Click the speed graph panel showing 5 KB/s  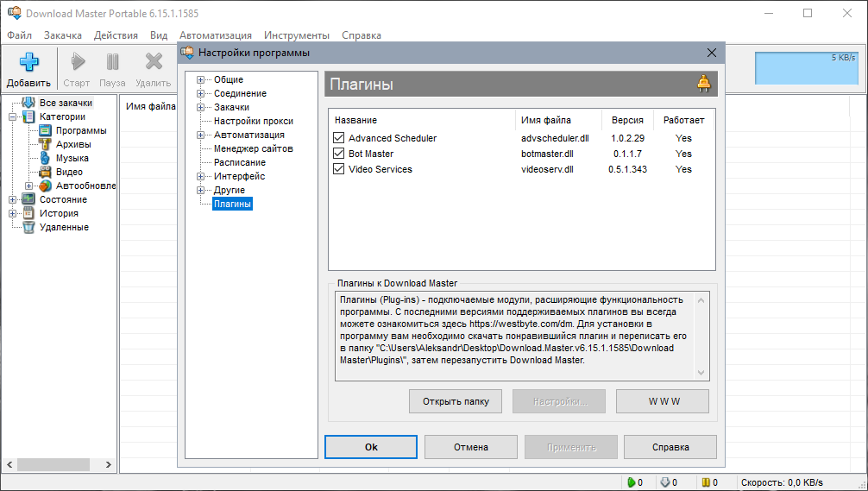click(x=807, y=68)
